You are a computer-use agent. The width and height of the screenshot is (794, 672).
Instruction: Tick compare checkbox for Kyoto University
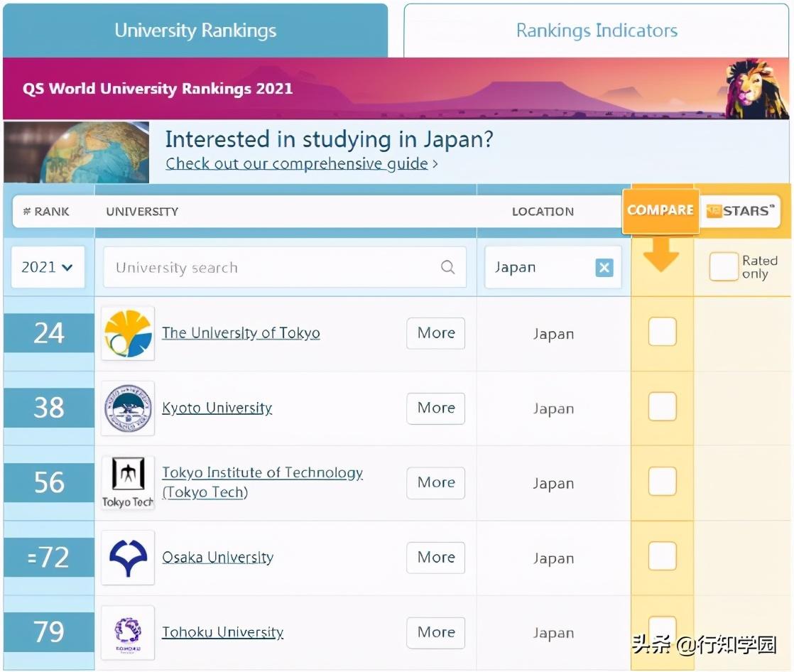(x=662, y=407)
